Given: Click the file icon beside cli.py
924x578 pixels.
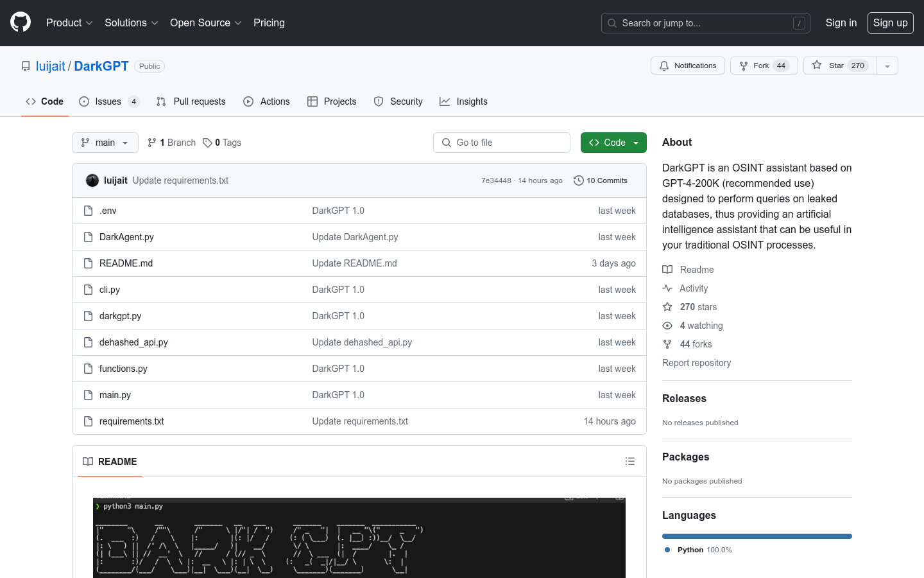Looking at the screenshot, I should coord(89,290).
